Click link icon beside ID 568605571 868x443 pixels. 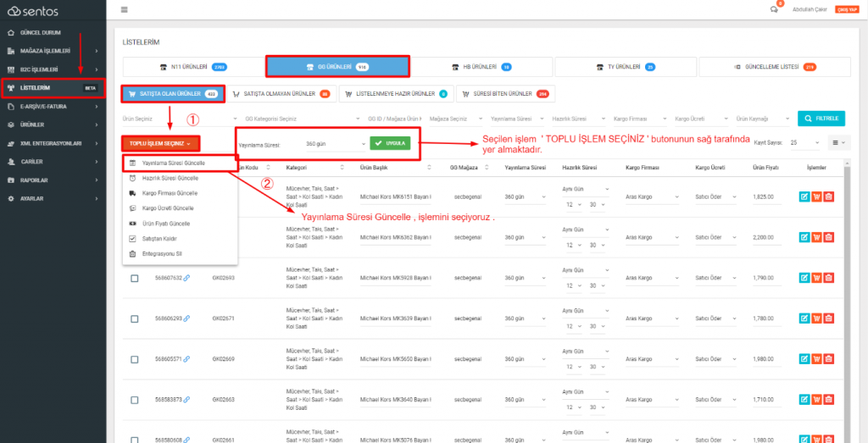click(x=186, y=359)
